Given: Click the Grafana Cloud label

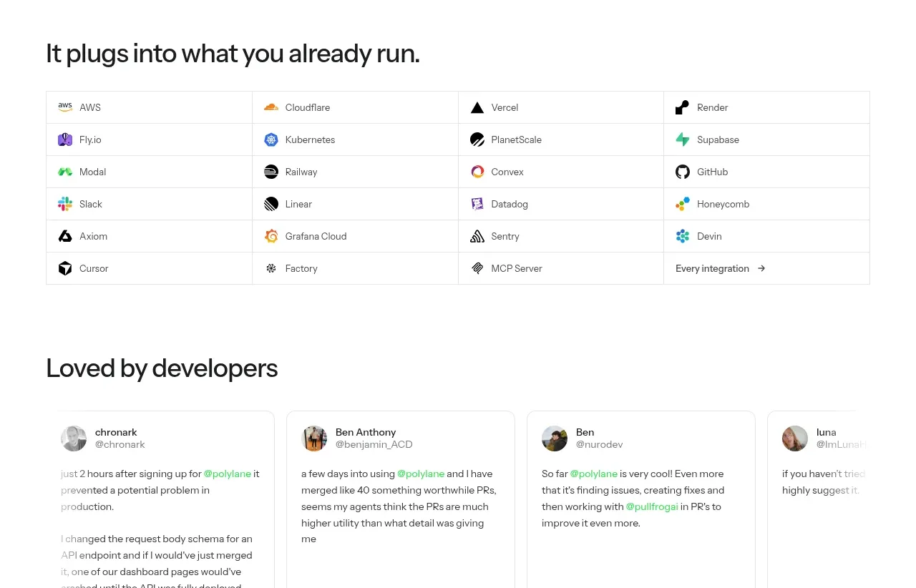Looking at the screenshot, I should point(316,236).
